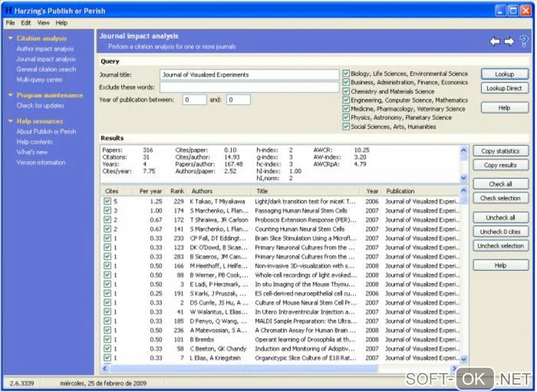
Task: Sort results by Publication column header
Action: pos(421,191)
